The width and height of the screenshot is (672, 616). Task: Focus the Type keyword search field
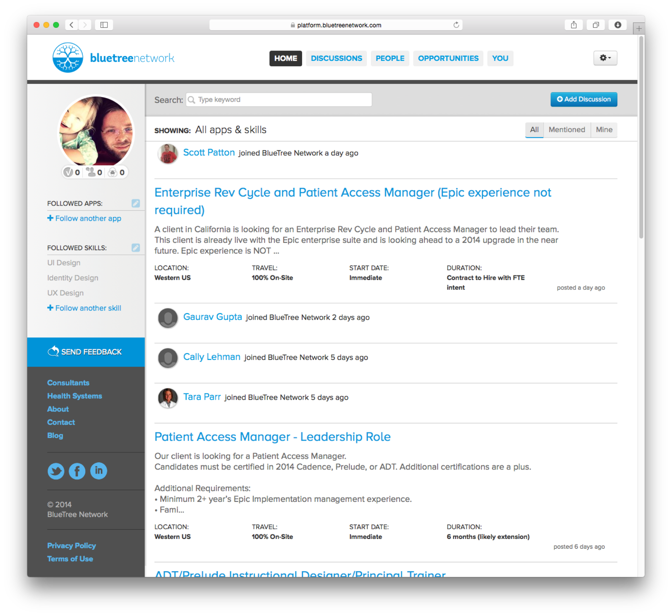[279, 99]
